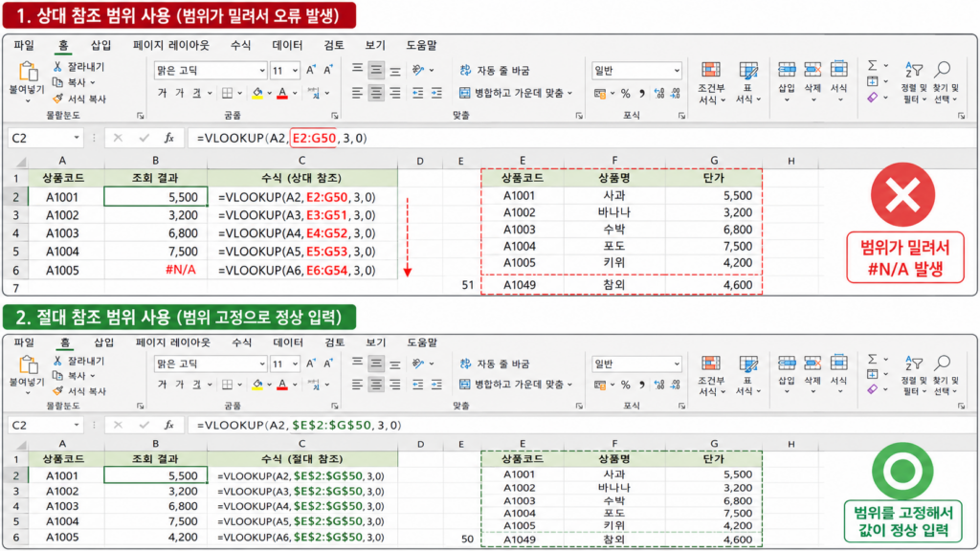Screen dimensions: 980x551
Task: Decrease indent in example 1 ribbon
Action: (x=417, y=93)
